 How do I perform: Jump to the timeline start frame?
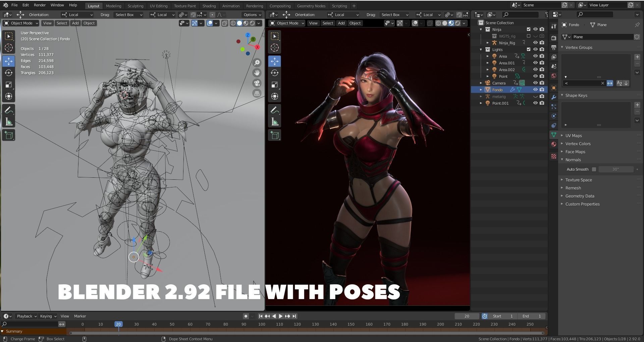(261, 316)
